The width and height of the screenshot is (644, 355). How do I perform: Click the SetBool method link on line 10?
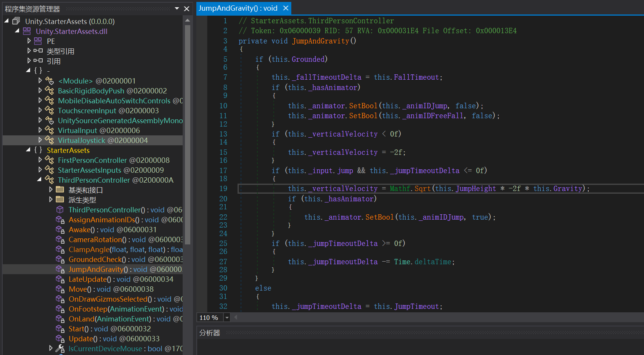[363, 106]
